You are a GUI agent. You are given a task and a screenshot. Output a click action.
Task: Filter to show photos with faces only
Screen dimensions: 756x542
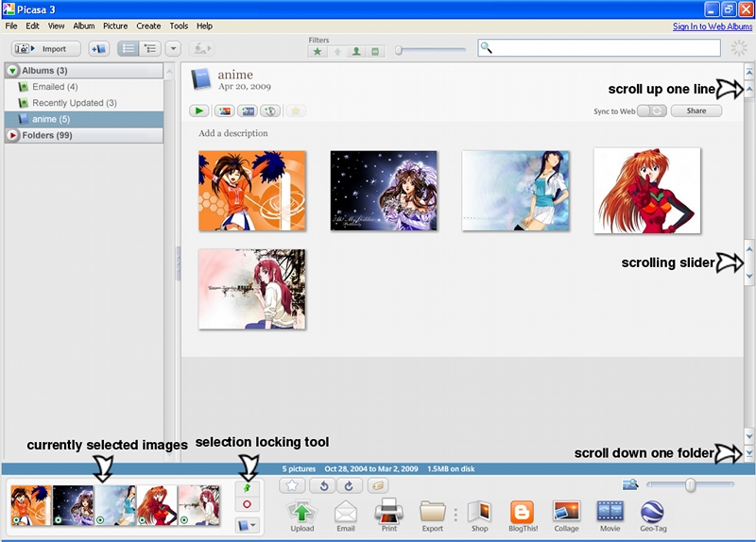356,52
